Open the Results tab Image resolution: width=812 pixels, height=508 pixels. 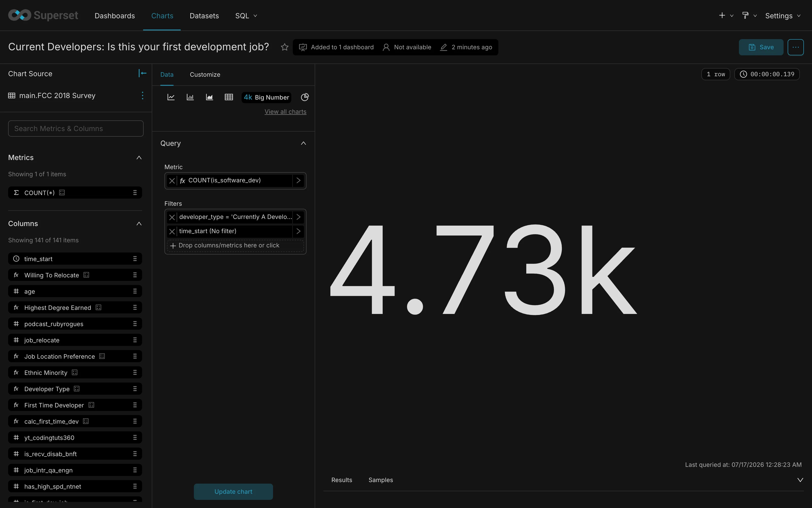pyautogui.click(x=342, y=480)
